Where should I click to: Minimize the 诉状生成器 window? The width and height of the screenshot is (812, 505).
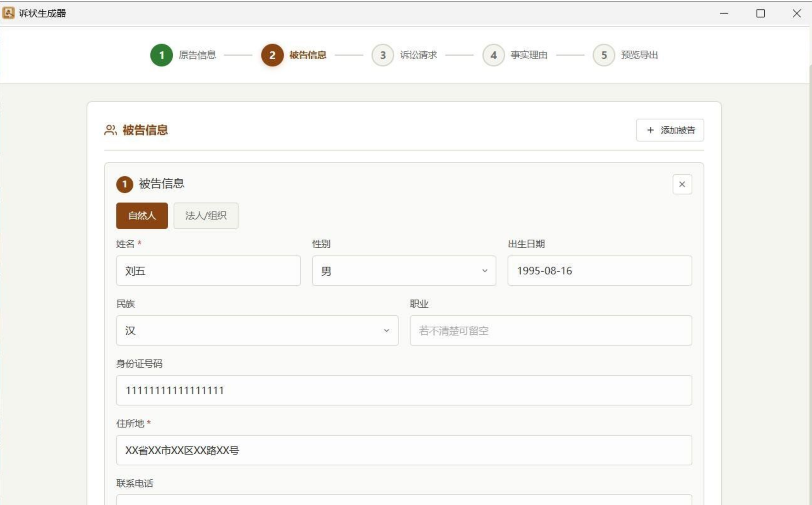point(724,13)
